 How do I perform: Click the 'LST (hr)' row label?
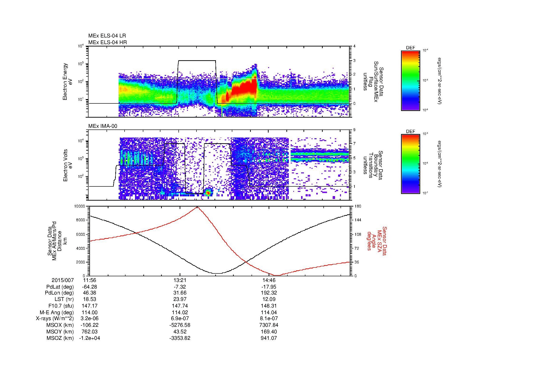coord(64,299)
